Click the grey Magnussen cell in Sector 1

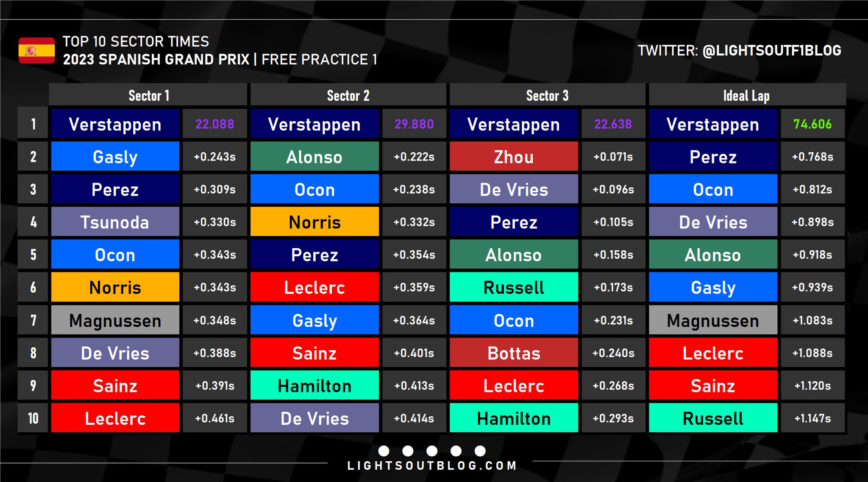(x=115, y=320)
